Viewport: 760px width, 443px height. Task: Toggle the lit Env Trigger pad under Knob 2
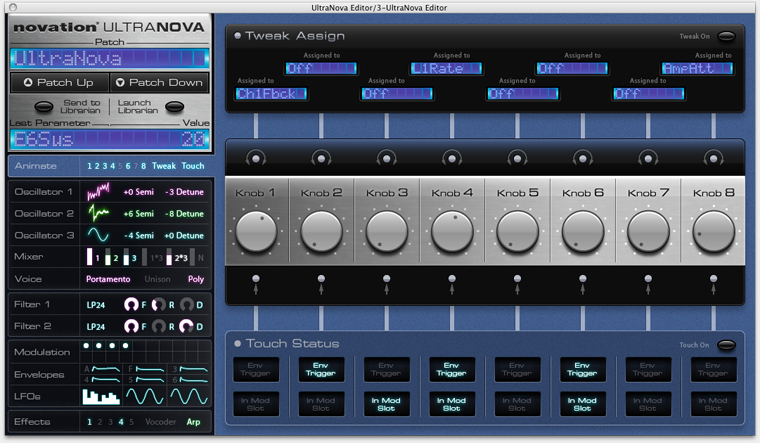[321, 369]
